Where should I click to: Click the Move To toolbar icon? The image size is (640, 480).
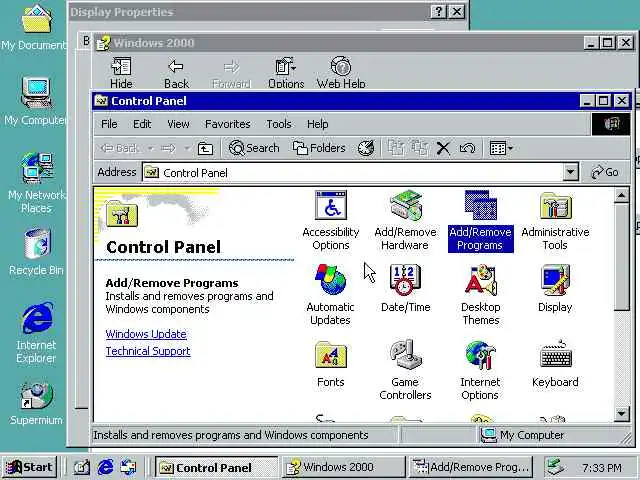pos(395,148)
